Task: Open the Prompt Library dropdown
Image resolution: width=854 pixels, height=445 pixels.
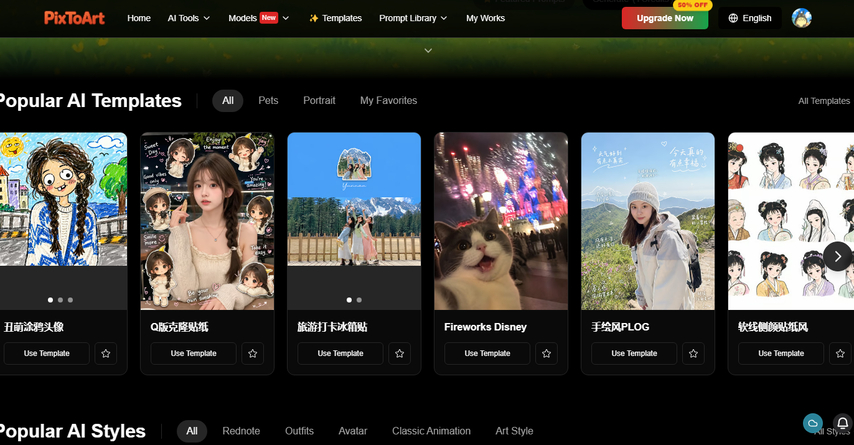Action: pos(413,18)
